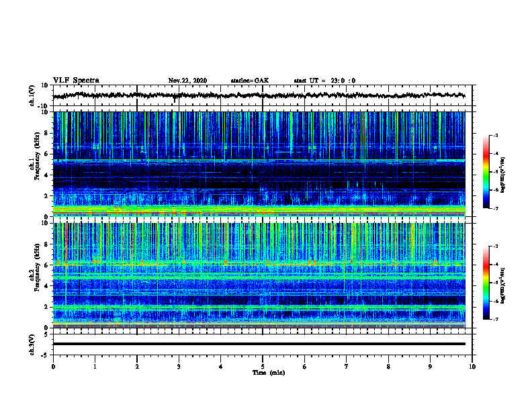Click the "8" kHz tick of ch.1 spectrogram
This screenshot has width=532, height=411.
coord(46,133)
